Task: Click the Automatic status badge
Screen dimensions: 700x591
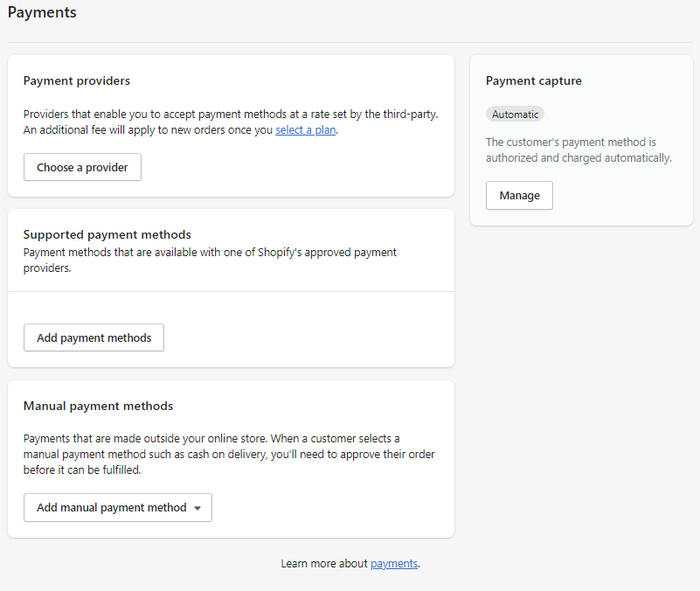Action: [x=515, y=115]
